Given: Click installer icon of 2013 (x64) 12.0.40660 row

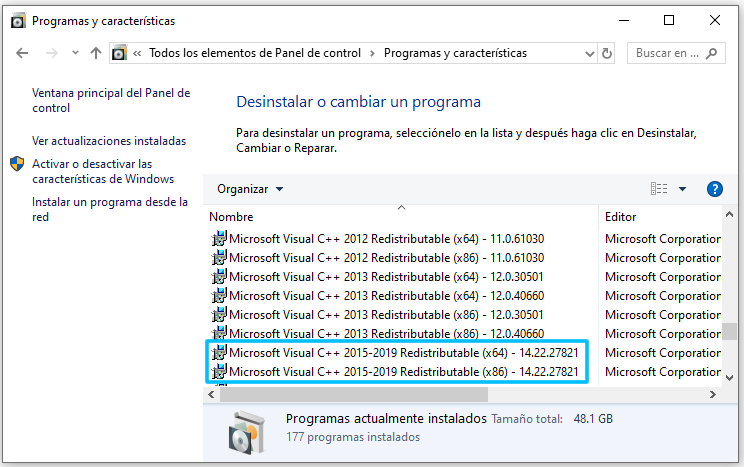Looking at the screenshot, I should (219, 296).
